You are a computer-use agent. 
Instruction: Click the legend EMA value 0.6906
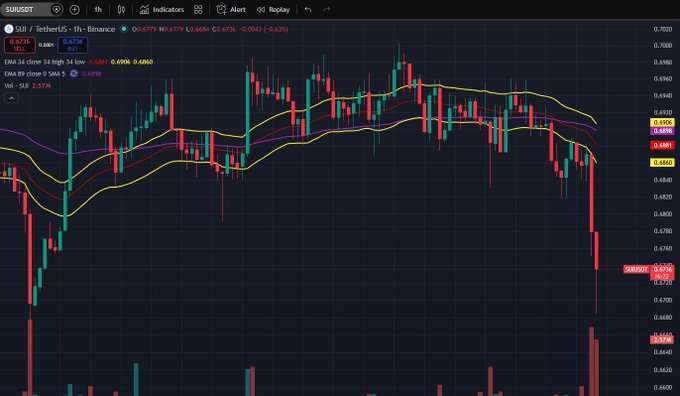(121, 62)
